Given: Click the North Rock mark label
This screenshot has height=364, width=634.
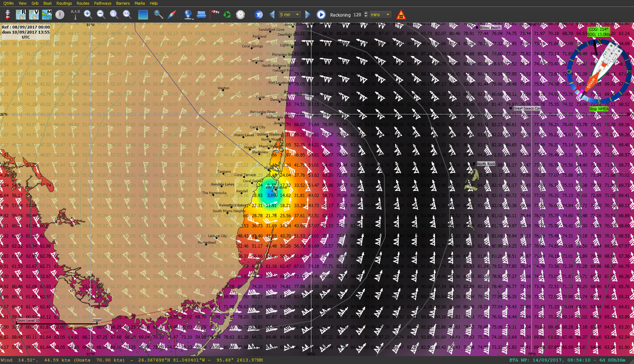Looking at the screenshot, I should tap(486, 164).
